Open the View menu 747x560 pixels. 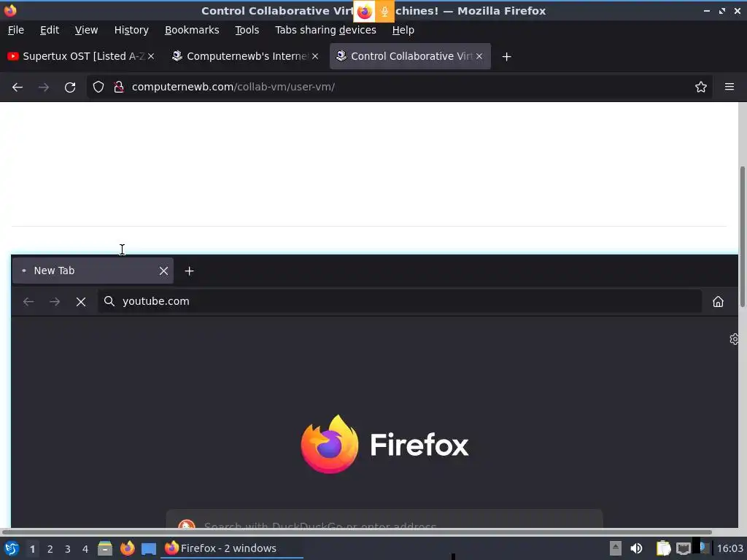point(86,30)
